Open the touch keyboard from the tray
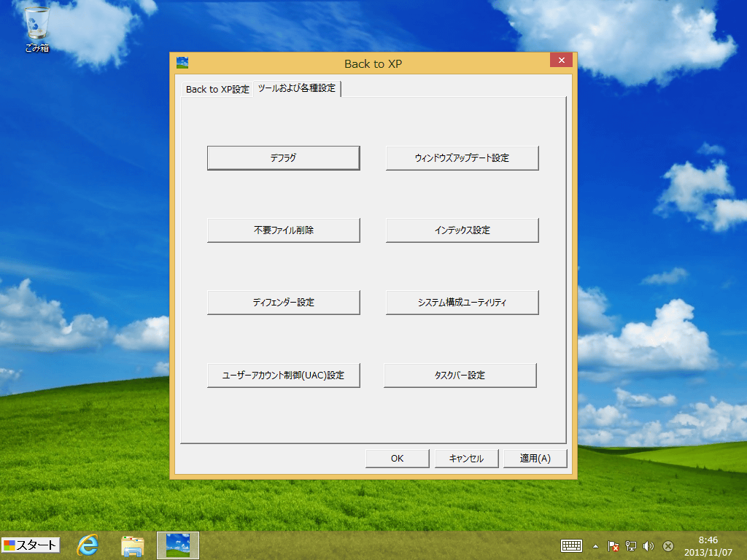The image size is (747, 560). [x=571, y=545]
